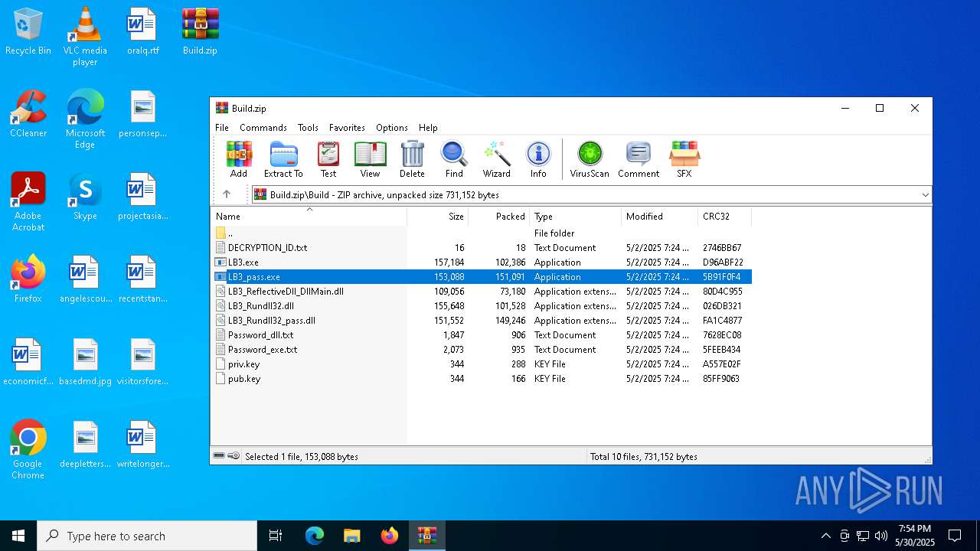Image resolution: width=980 pixels, height=551 pixels.
Task: Click the Windows Start button
Action: pos(18,536)
